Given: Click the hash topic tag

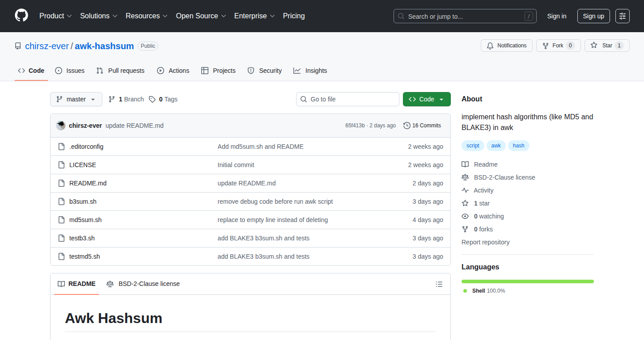Looking at the screenshot, I should click(x=519, y=146).
